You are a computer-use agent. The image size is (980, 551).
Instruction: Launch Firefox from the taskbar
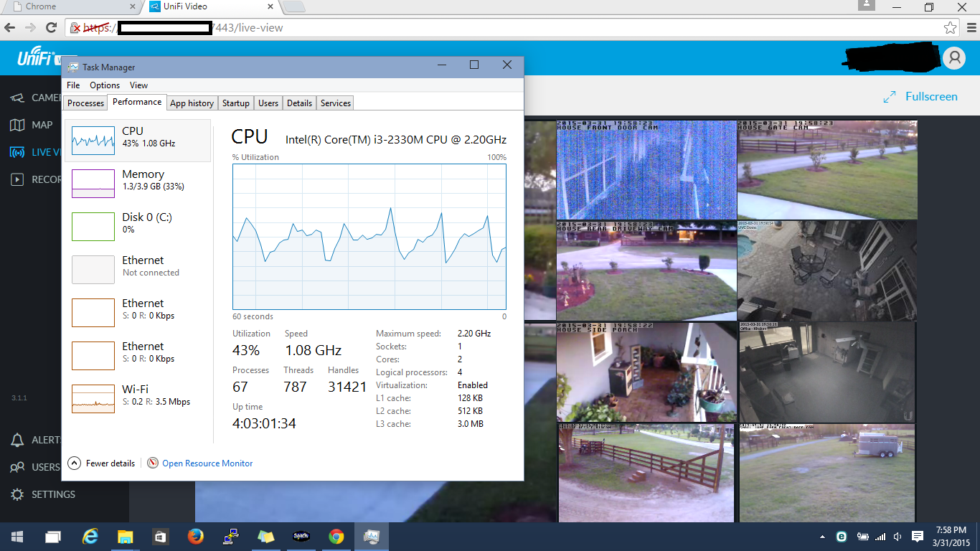(x=195, y=537)
